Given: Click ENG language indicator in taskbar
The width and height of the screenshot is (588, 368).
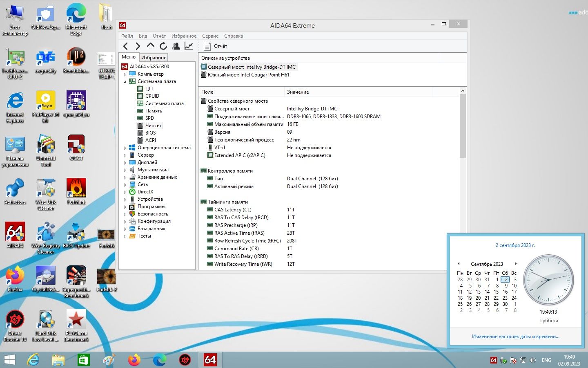Looking at the screenshot, I should coord(546,360).
